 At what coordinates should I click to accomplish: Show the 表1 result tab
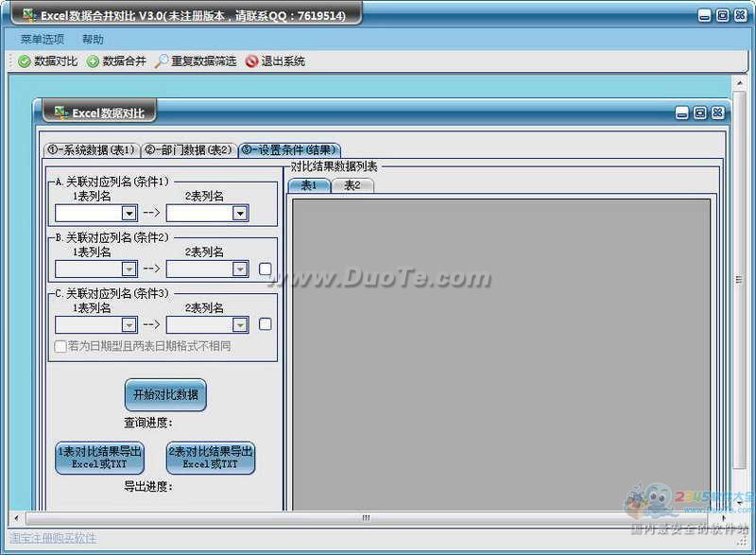click(309, 185)
